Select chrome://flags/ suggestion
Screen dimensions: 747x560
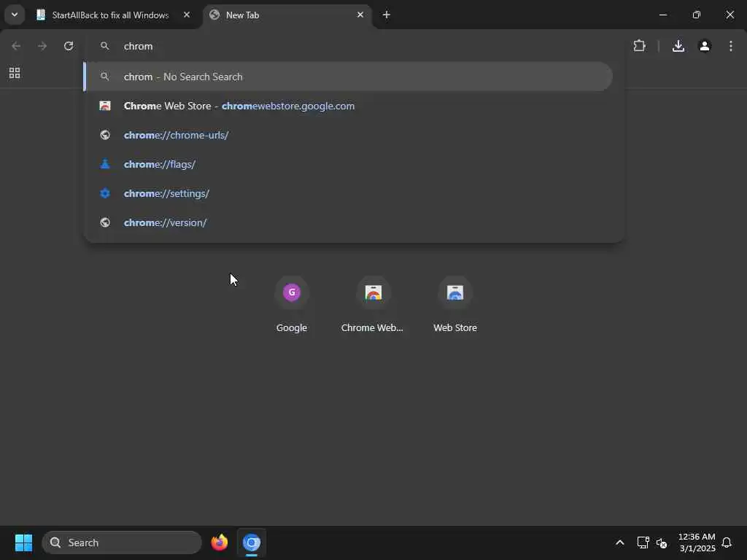[x=348, y=164]
